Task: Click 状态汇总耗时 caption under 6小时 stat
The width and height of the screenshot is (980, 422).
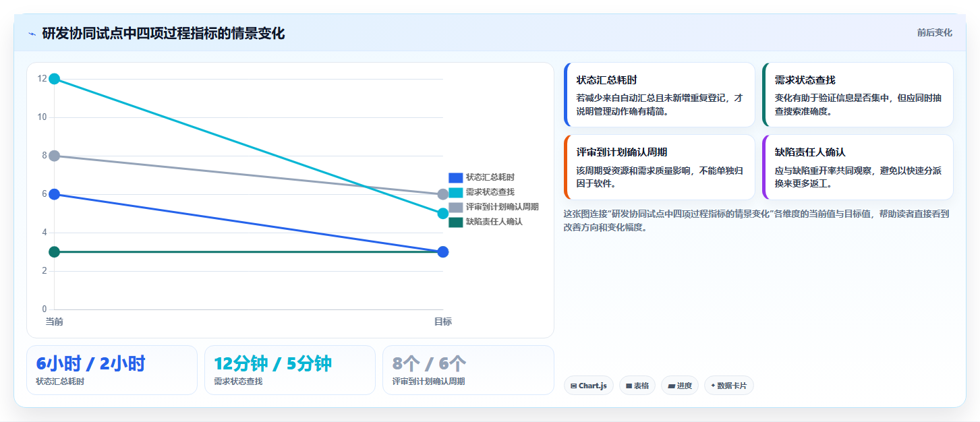Action: 60,382
